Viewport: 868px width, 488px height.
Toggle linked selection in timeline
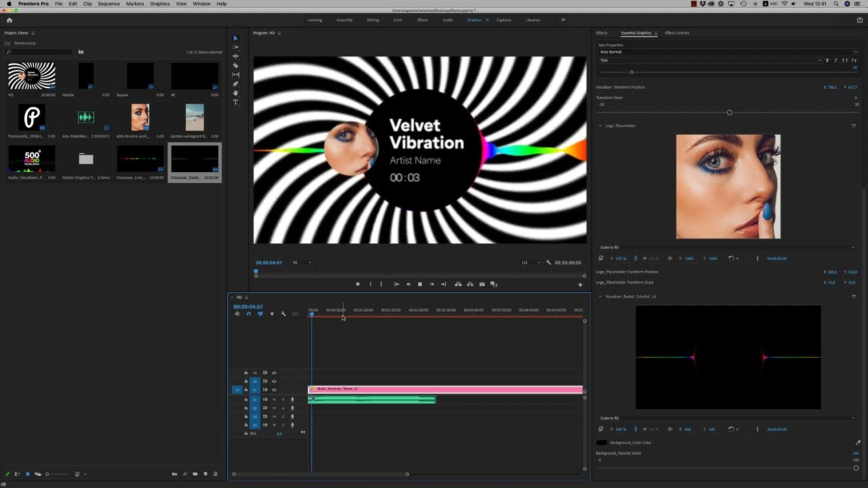click(260, 314)
